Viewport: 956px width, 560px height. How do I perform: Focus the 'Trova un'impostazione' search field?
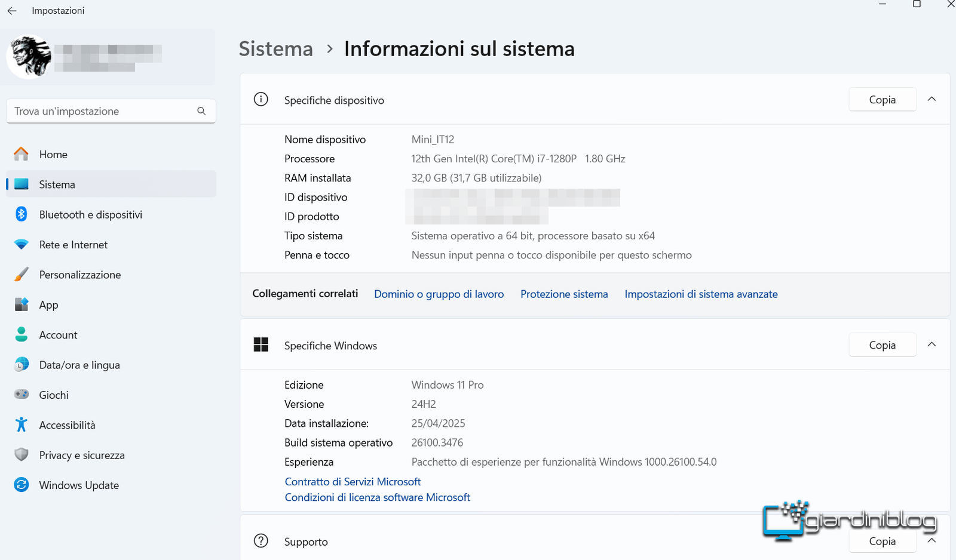(x=111, y=111)
